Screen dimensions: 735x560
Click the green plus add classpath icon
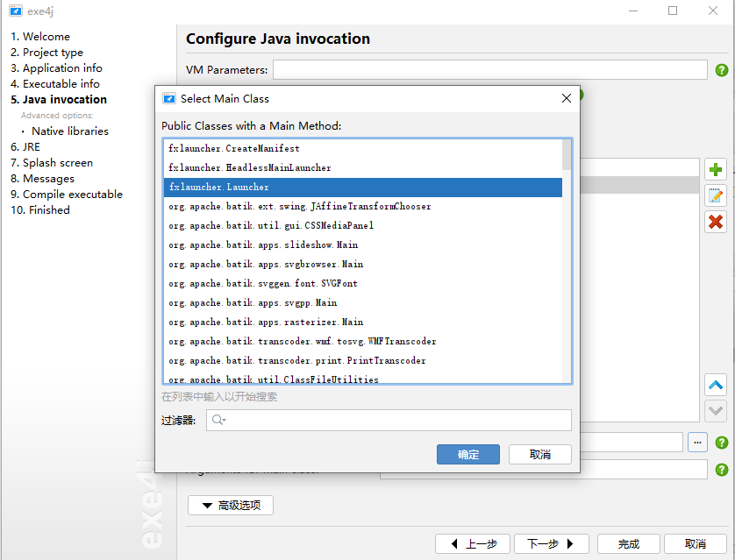point(716,169)
